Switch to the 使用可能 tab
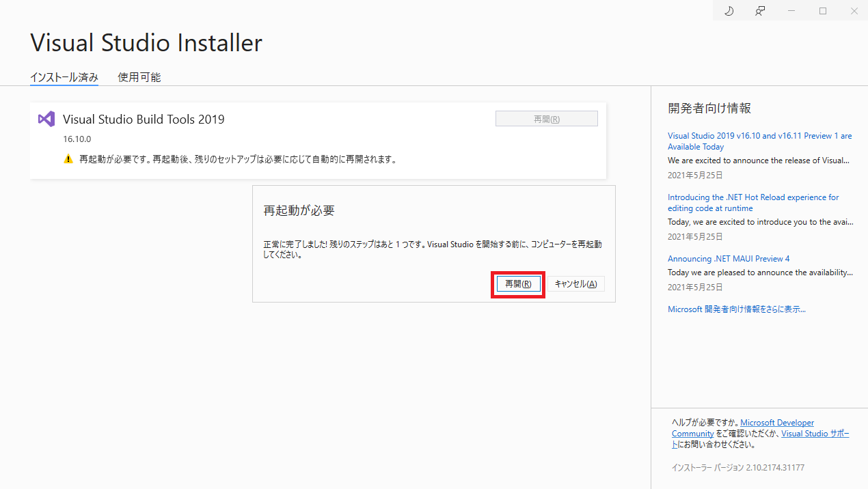The width and height of the screenshot is (868, 489). pos(139,77)
